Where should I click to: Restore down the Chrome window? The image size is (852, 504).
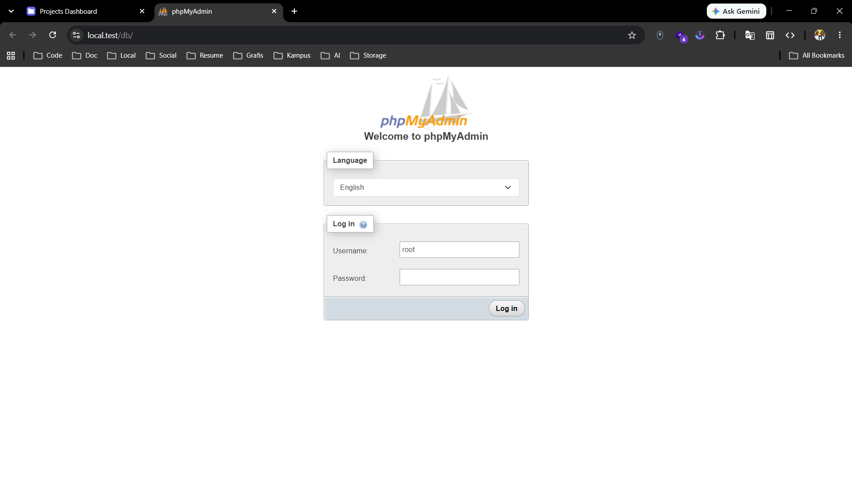814,11
